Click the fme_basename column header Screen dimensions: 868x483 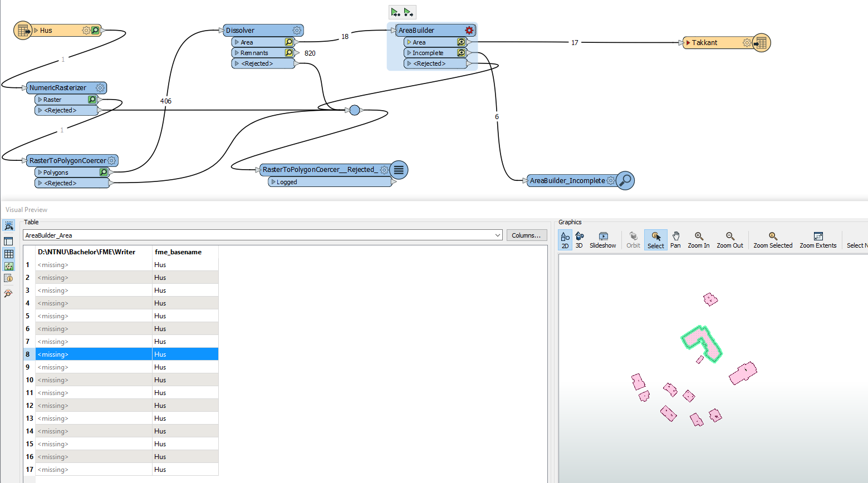[x=185, y=252]
